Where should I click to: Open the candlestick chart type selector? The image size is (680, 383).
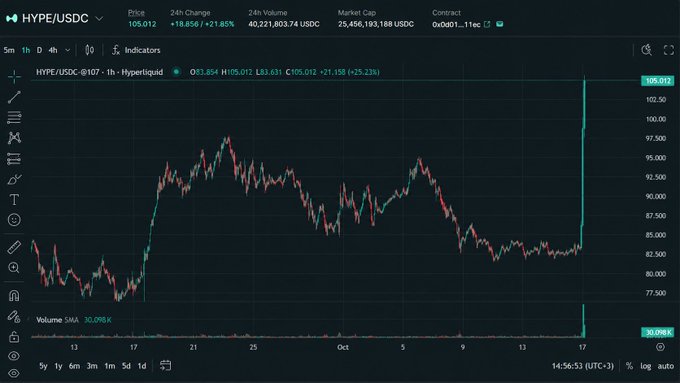pyautogui.click(x=89, y=50)
